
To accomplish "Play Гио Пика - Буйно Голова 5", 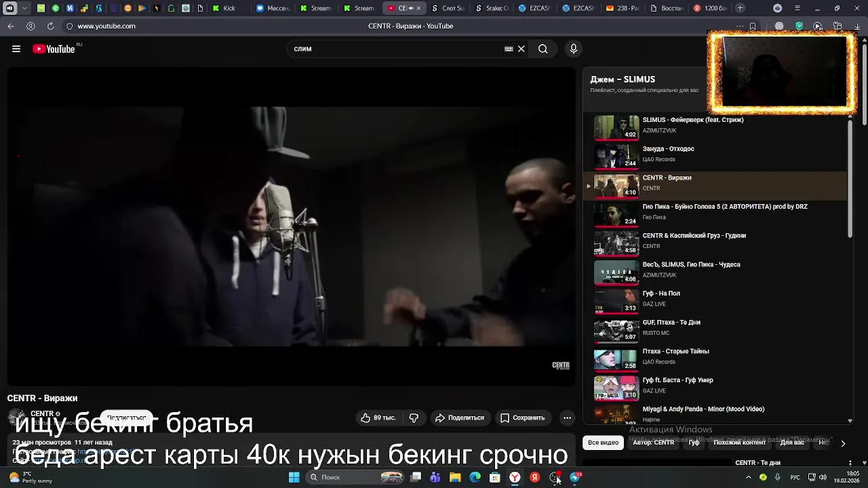I will [x=715, y=213].
